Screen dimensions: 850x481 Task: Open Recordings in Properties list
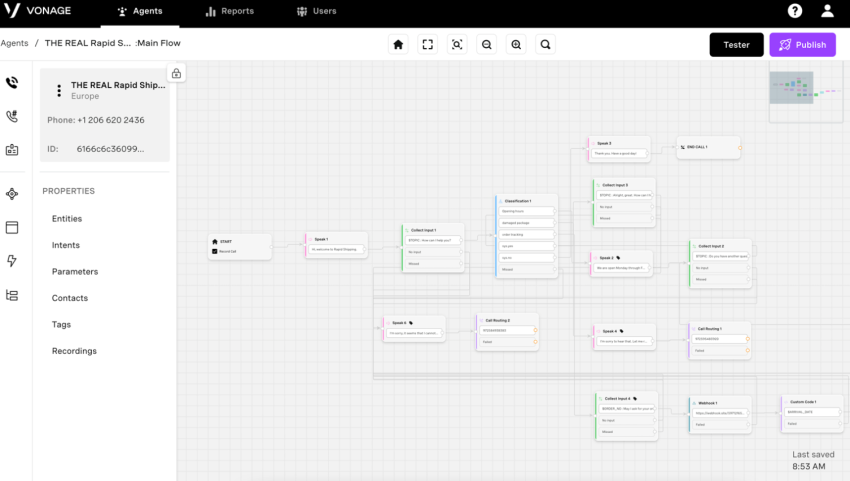[x=74, y=351]
